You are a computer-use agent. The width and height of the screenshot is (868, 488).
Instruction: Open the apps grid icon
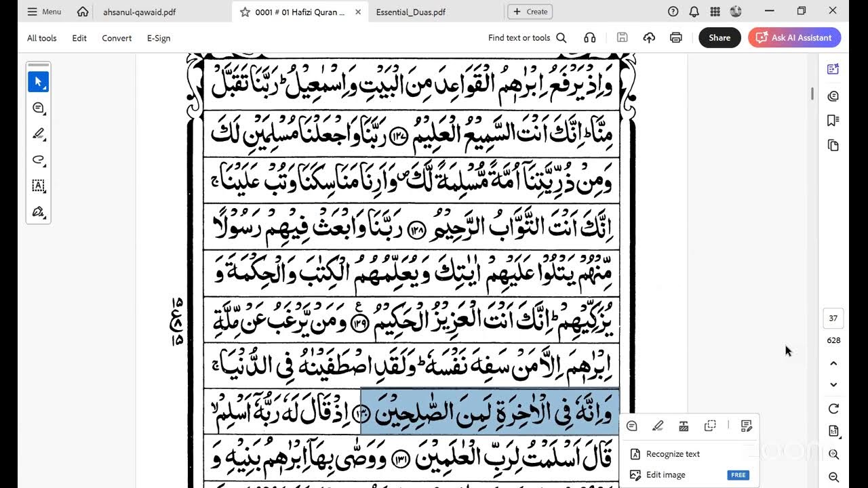tap(715, 12)
